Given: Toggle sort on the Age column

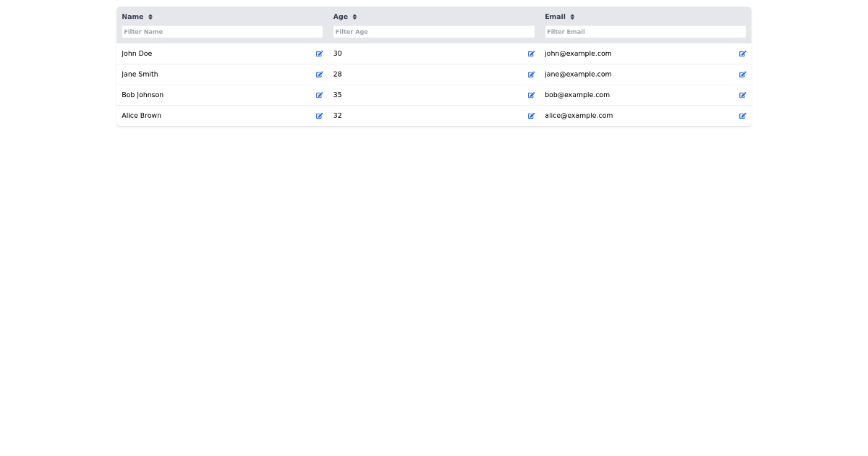Looking at the screenshot, I should [354, 17].
